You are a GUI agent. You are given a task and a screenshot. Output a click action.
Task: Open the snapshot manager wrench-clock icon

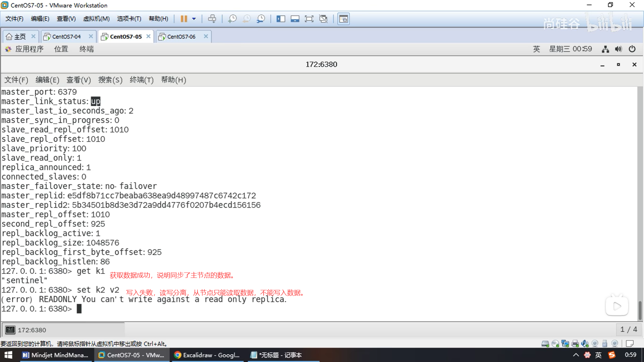point(261,19)
